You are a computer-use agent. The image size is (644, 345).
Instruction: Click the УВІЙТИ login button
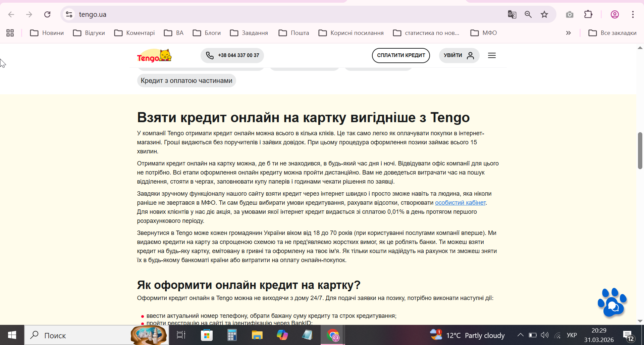[459, 55]
